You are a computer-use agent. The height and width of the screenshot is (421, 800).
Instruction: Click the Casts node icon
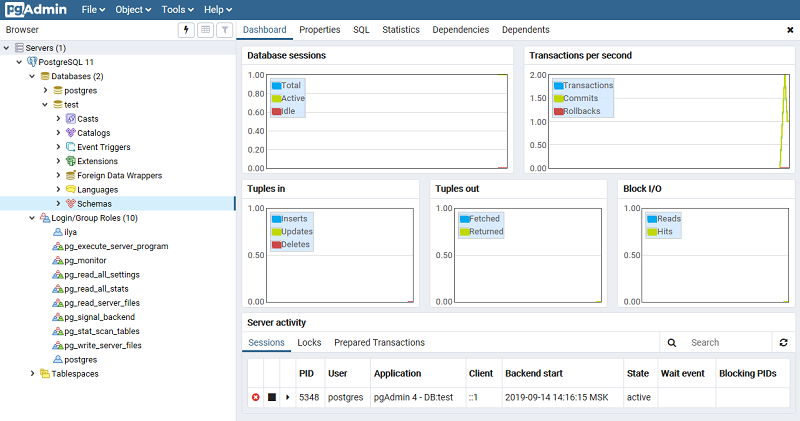pyautogui.click(x=71, y=119)
